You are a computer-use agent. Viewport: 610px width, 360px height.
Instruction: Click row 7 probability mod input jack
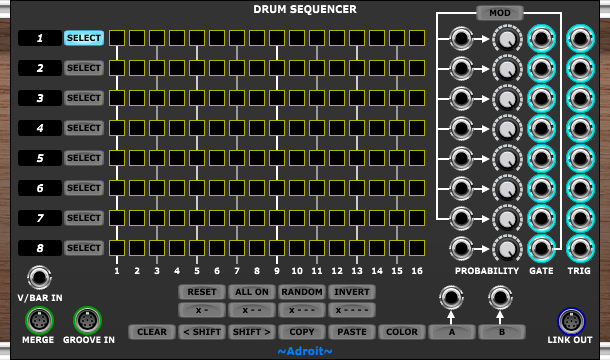pos(461,218)
